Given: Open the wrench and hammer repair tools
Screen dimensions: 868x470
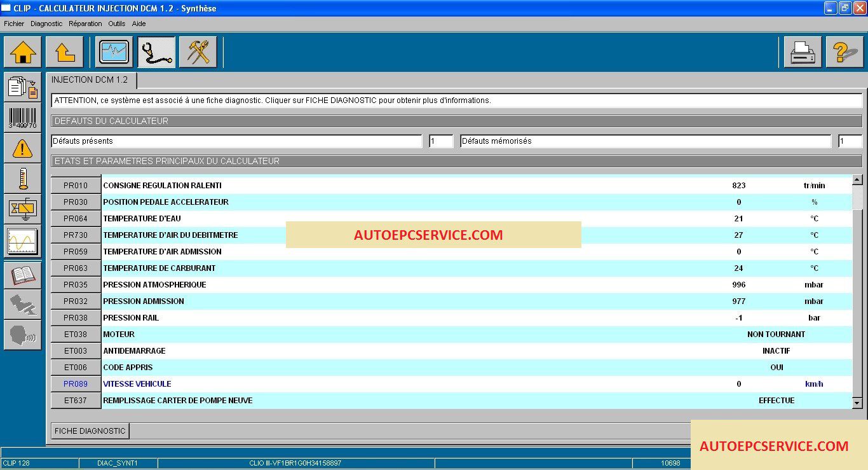Looking at the screenshot, I should (x=198, y=52).
